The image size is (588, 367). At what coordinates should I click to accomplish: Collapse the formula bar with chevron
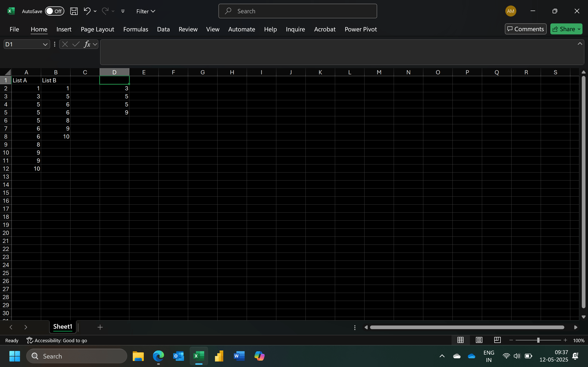coord(580,44)
